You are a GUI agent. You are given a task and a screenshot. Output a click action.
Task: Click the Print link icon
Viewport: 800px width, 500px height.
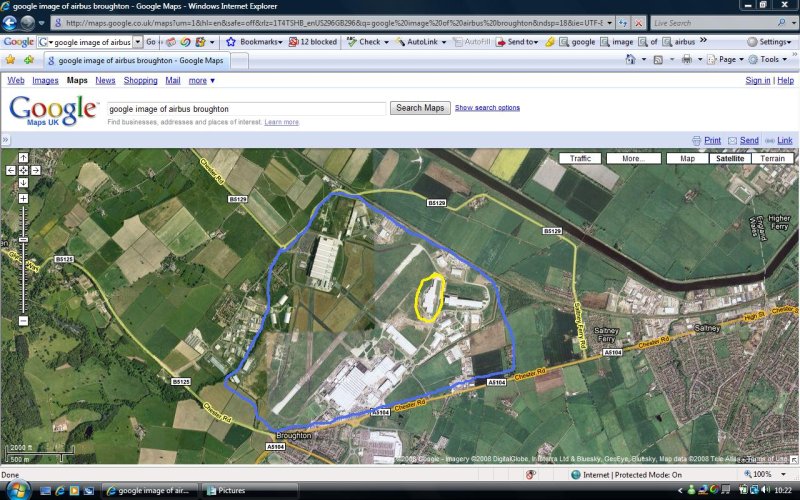[697, 141]
